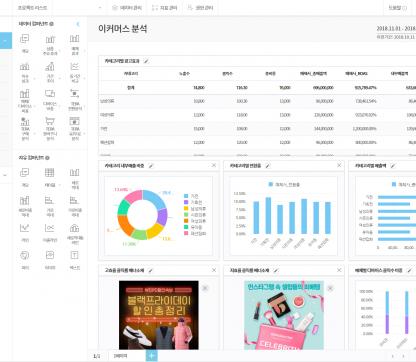Click pencil edit icon on the data table widget

(146, 61)
